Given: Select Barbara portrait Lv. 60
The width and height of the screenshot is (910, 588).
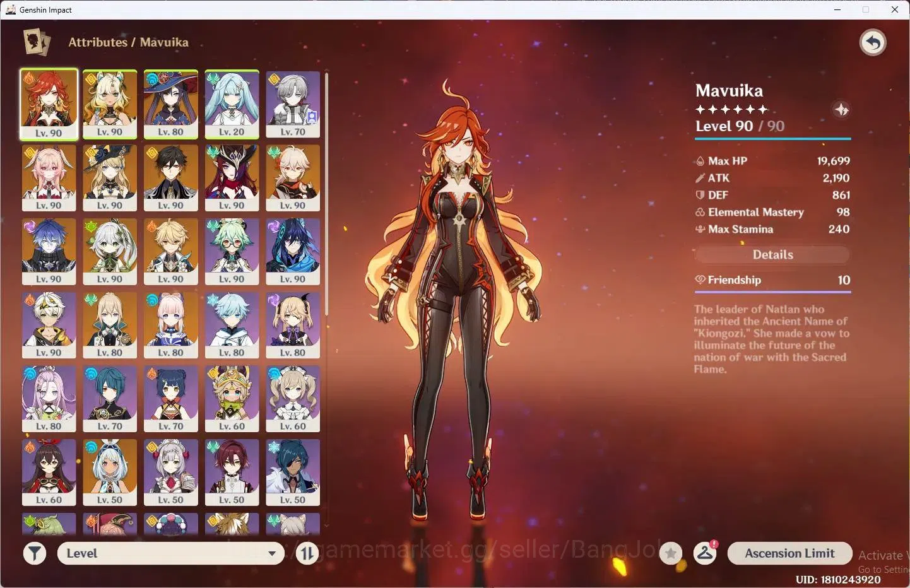Looking at the screenshot, I should (x=293, y=399).
